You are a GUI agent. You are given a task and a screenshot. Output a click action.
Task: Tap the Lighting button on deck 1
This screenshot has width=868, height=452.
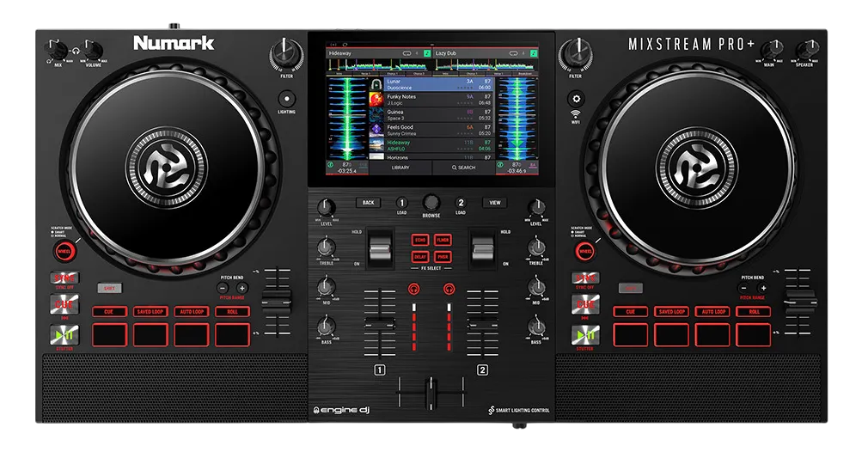pos(286,100)
